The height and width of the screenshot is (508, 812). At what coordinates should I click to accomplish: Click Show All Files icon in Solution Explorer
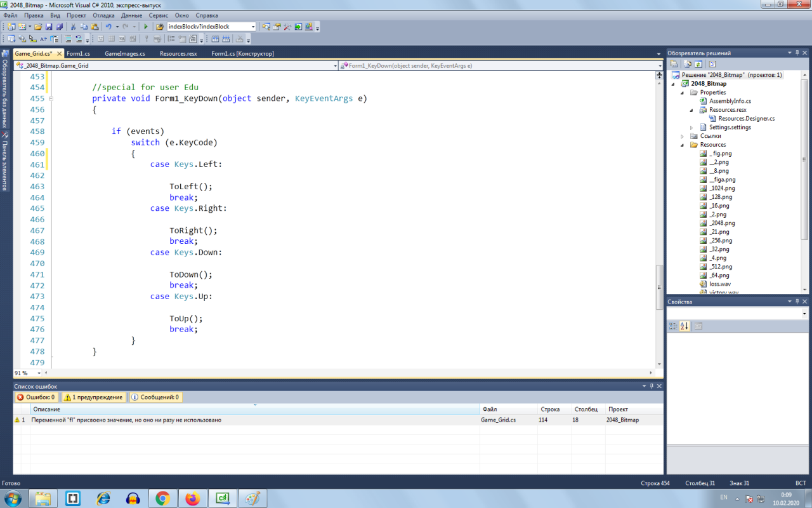686,64
